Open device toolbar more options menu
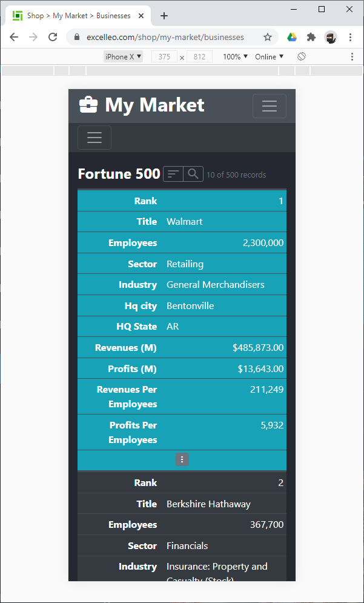The image size is (364, 603). tap(352, 56)
